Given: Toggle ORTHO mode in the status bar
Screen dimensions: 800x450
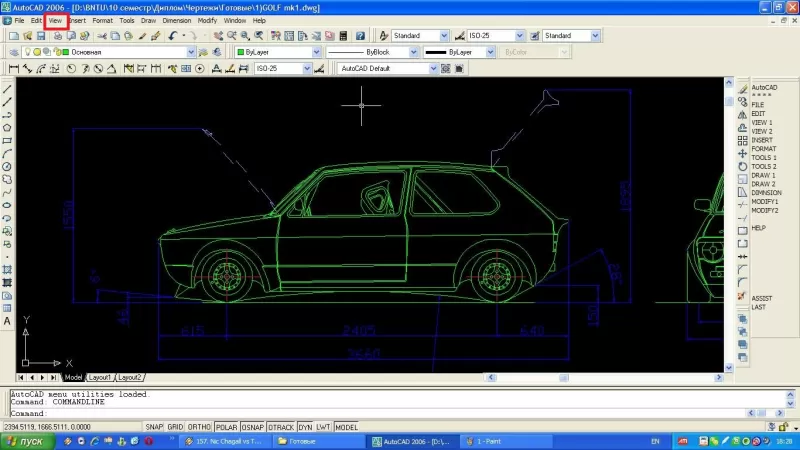Looking at the screenshot, I should pyautogui.click(x=199, y=427).
